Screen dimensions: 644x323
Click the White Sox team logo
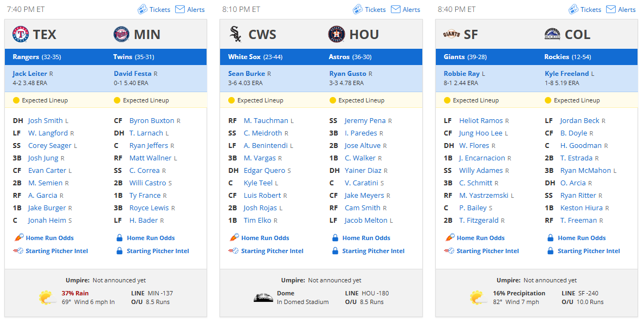[235, 35]
